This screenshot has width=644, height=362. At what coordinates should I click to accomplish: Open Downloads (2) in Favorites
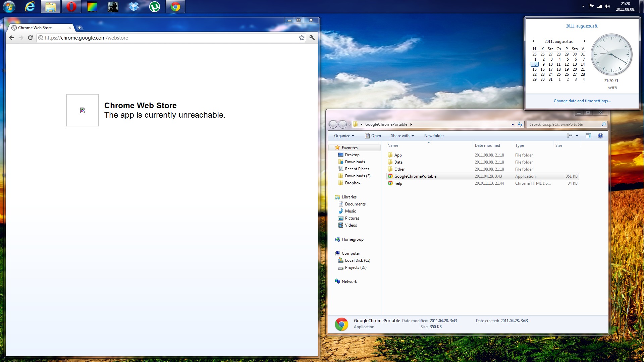tap(358, 176)
